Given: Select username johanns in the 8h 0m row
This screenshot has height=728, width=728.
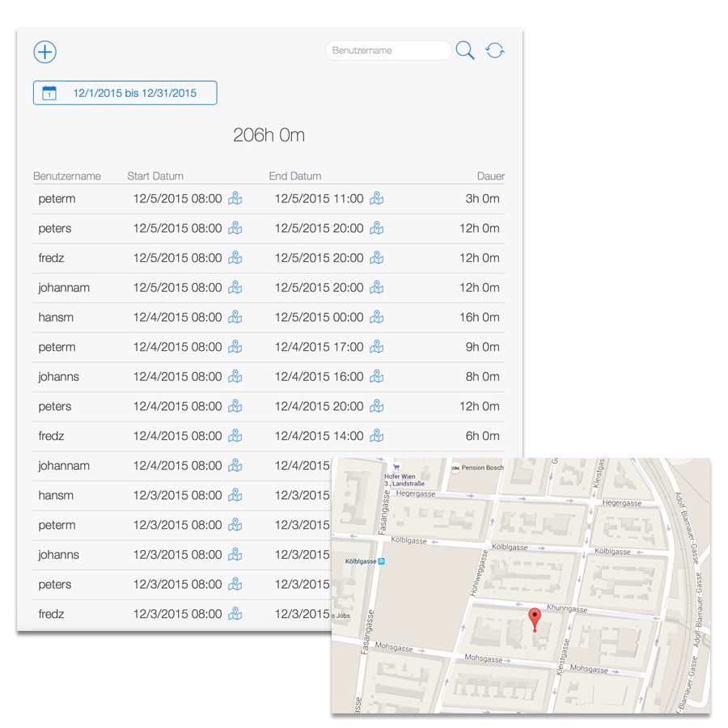Looking at the screenshot, I should 58,376.
